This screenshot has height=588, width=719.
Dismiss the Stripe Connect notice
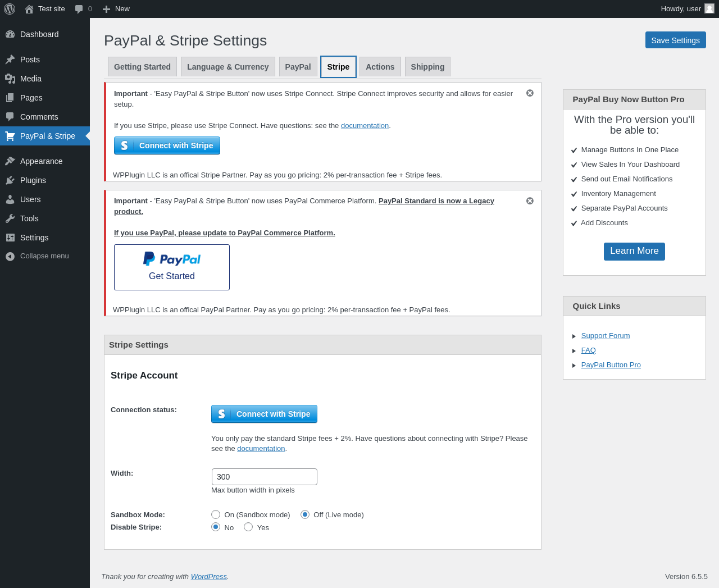click(x=530, y=93)
